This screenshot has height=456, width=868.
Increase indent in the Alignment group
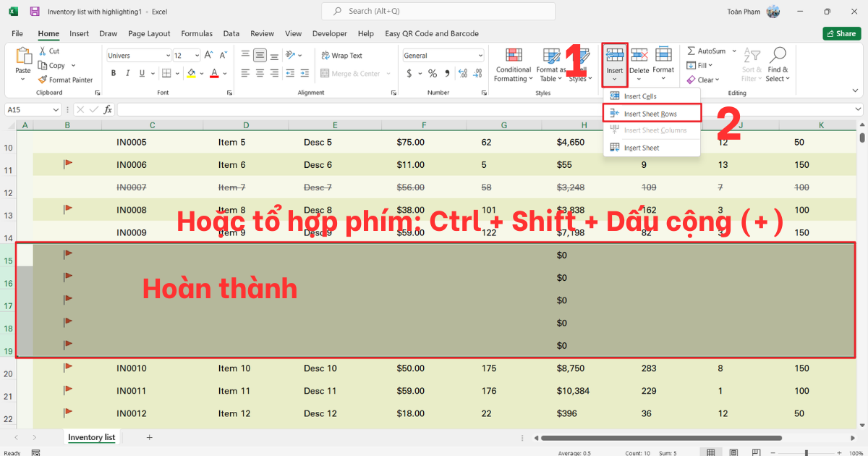[x=305, y=73]
